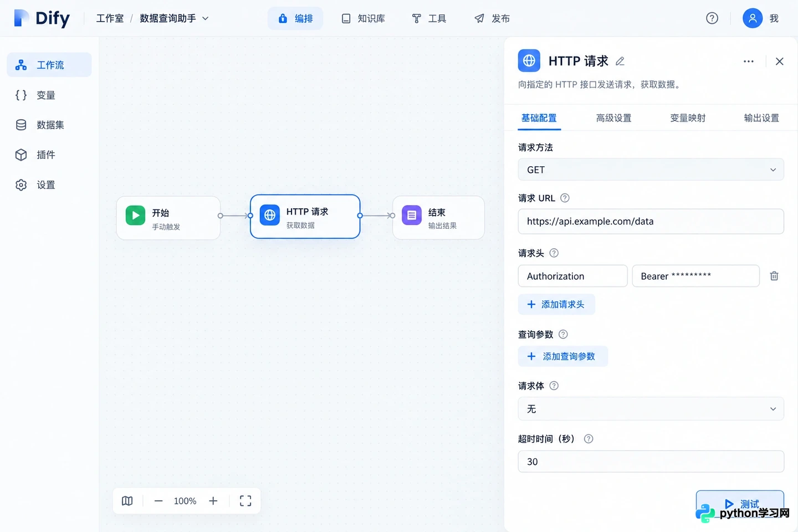
Task: Delete the Authorization header with trash icon
Action: [x=774, y=276]
